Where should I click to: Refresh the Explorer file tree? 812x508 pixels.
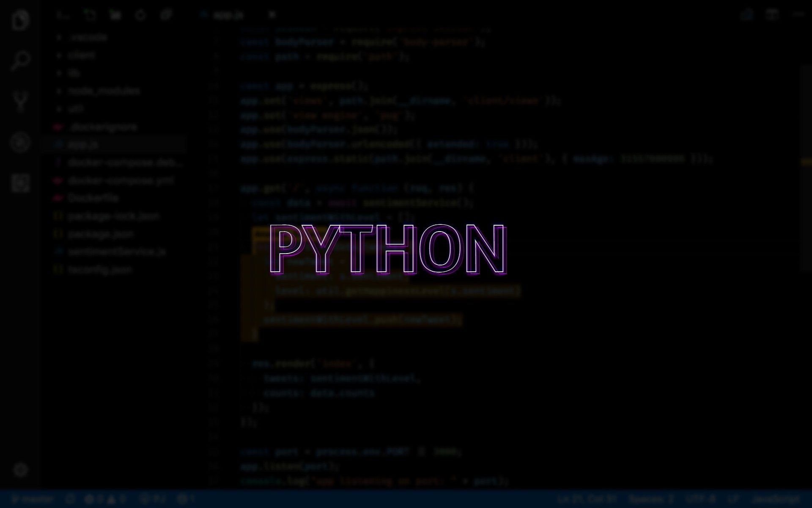[x=140, y=15]
